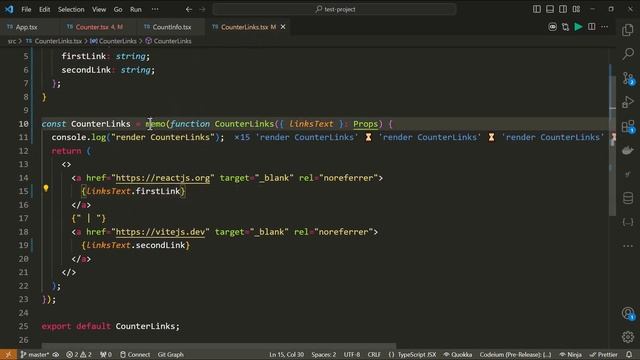
Task: Show errors and warnings 2 and 2
Action: (79, 354)
